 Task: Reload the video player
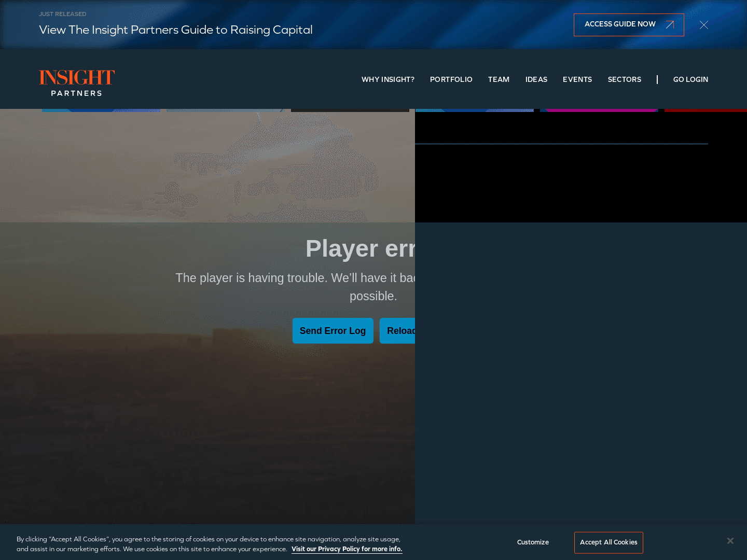point(398,331)
